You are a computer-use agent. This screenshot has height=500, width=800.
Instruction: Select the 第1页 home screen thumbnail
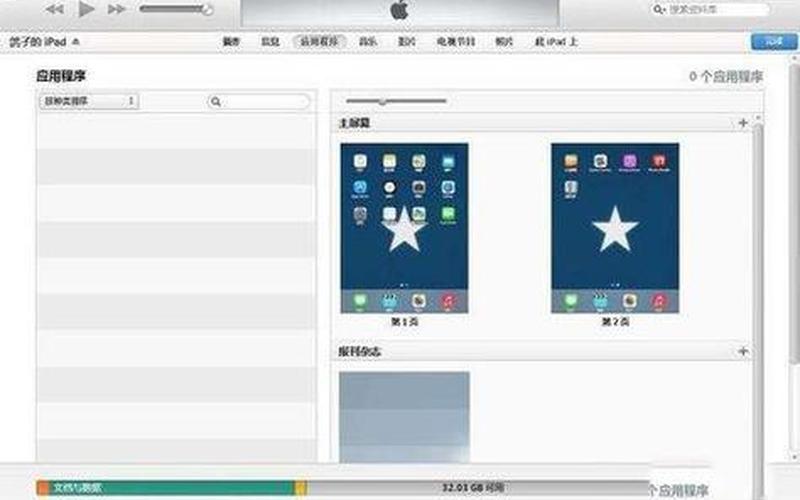[x=405, y=228]
